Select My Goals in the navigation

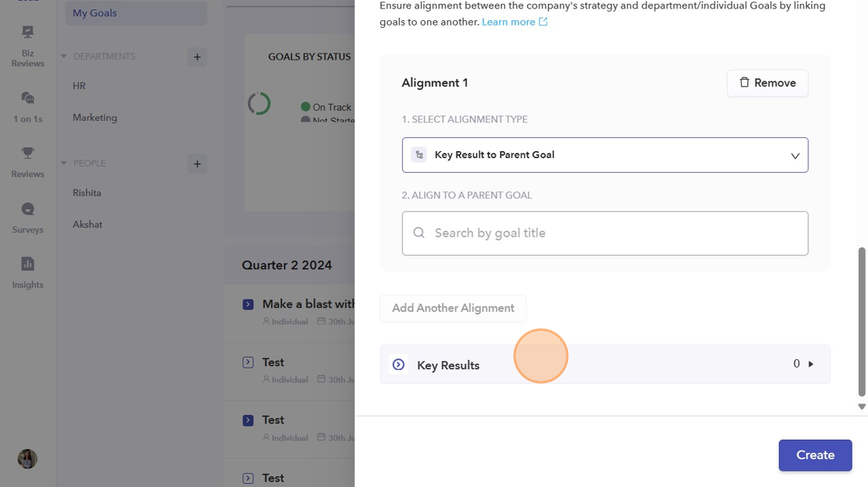tap(95, 13)
